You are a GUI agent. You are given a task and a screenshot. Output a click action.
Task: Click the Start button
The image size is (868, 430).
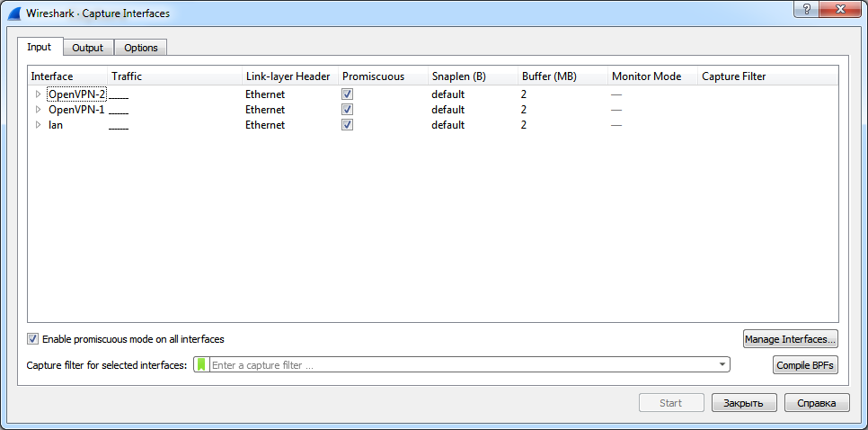671,403
